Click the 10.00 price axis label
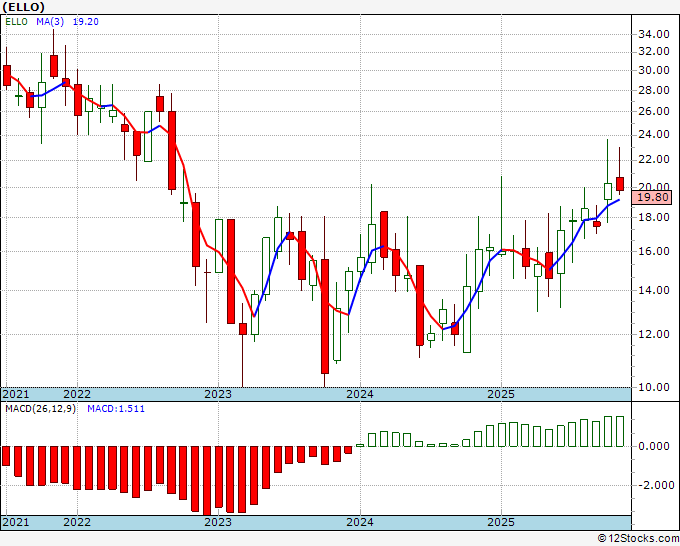Screen dimensions: 680x546 [x=654, y=387]
